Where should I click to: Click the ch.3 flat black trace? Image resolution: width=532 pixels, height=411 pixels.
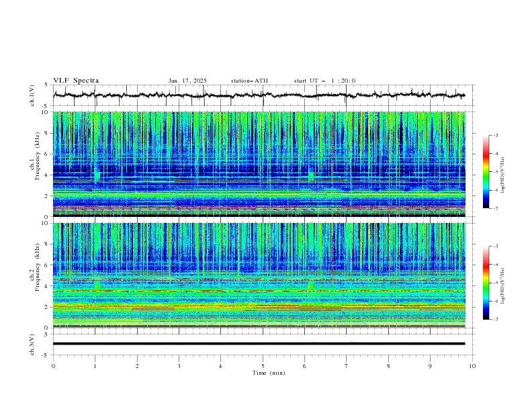tap(259, 344)
